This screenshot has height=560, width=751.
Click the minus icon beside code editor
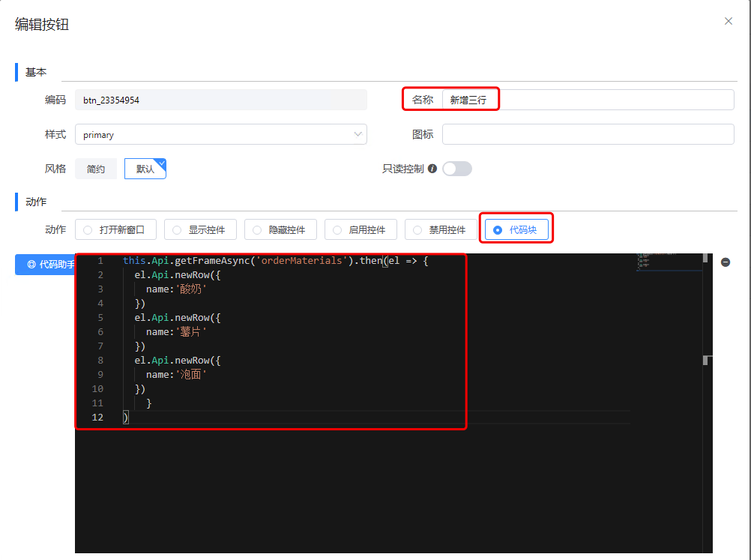(x=725, y=262)
